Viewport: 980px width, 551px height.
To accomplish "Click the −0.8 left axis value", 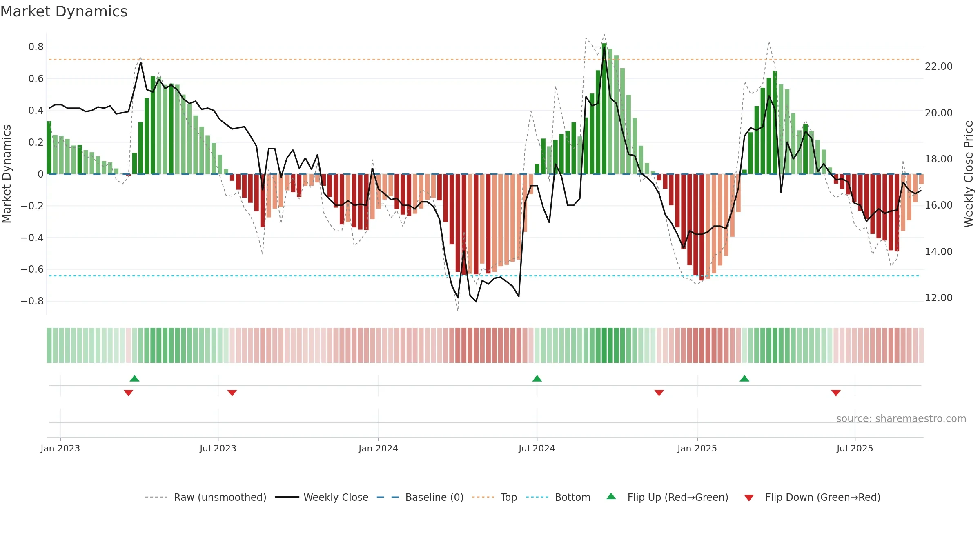I will pyautogui.click(x=32, y=301).
